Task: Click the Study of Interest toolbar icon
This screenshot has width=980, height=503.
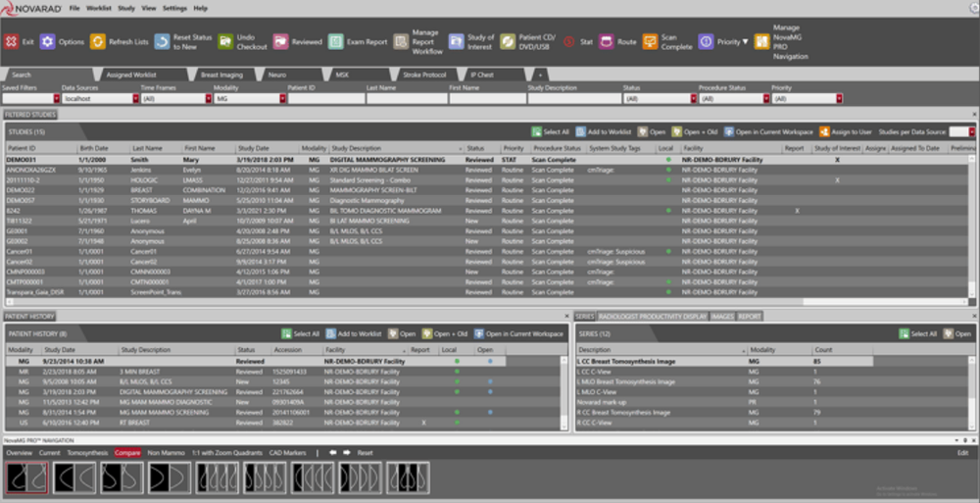Action: coord(457,42)
